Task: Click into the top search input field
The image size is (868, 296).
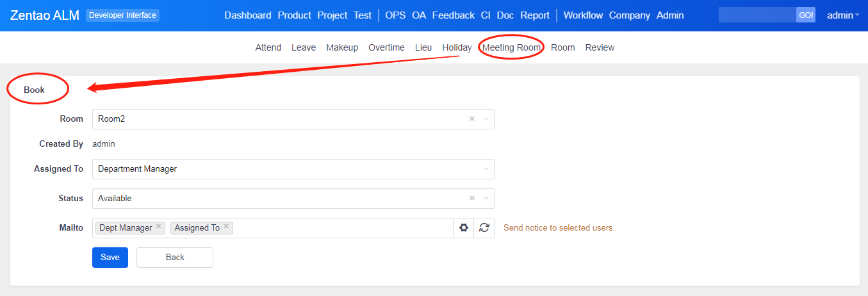Action: pyautogui.click(x=757, y=15)
